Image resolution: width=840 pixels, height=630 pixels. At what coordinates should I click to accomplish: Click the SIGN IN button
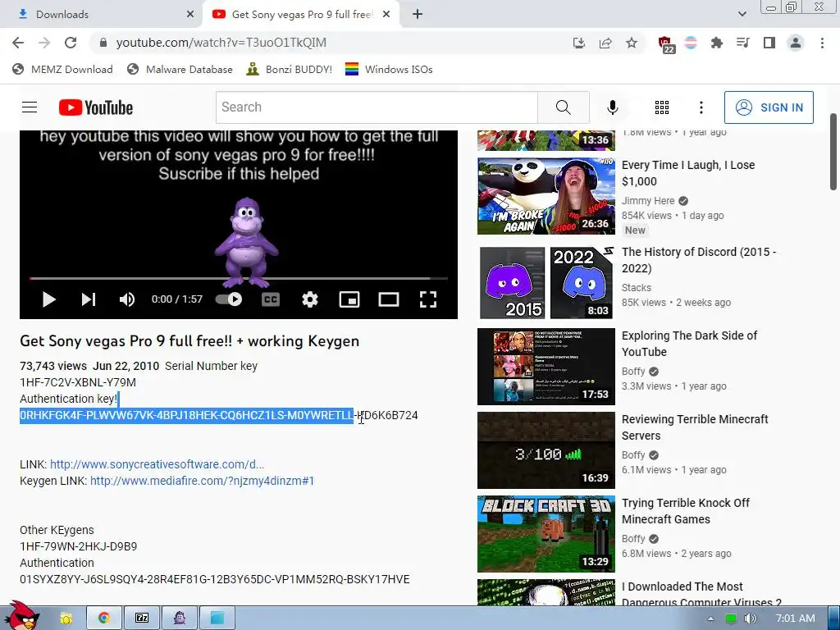click(769, 107)
